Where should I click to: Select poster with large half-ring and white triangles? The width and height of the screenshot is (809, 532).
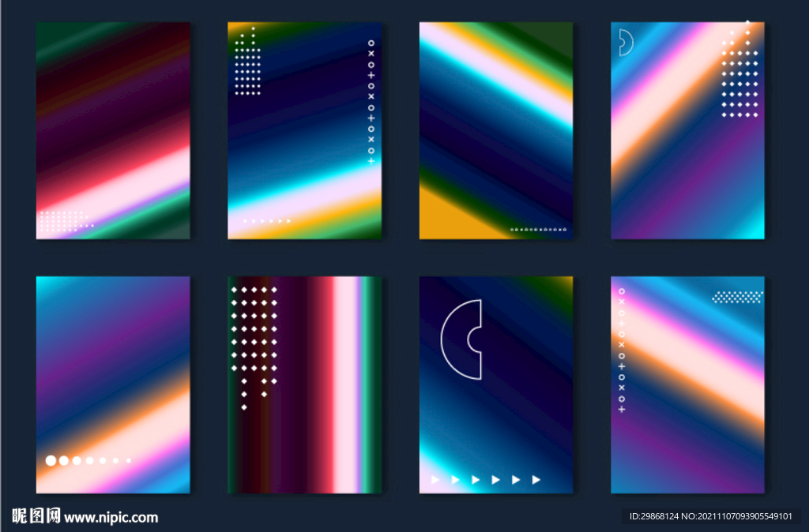coord(496,385)
